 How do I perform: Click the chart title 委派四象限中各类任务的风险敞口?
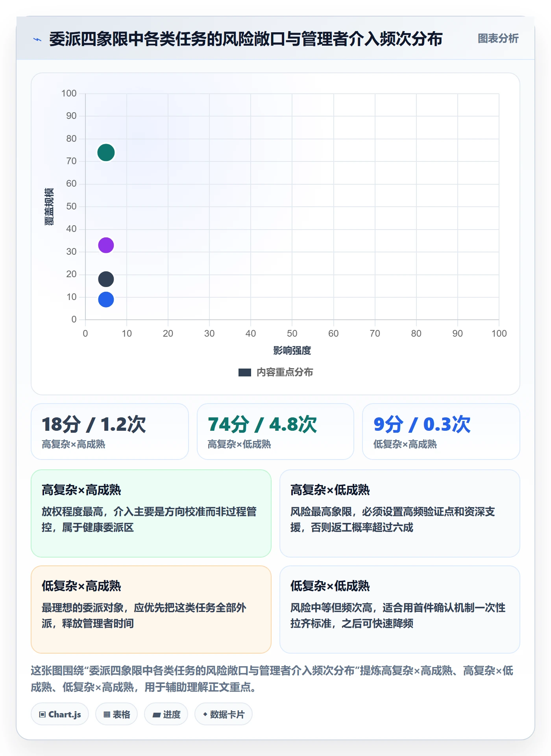246,39
